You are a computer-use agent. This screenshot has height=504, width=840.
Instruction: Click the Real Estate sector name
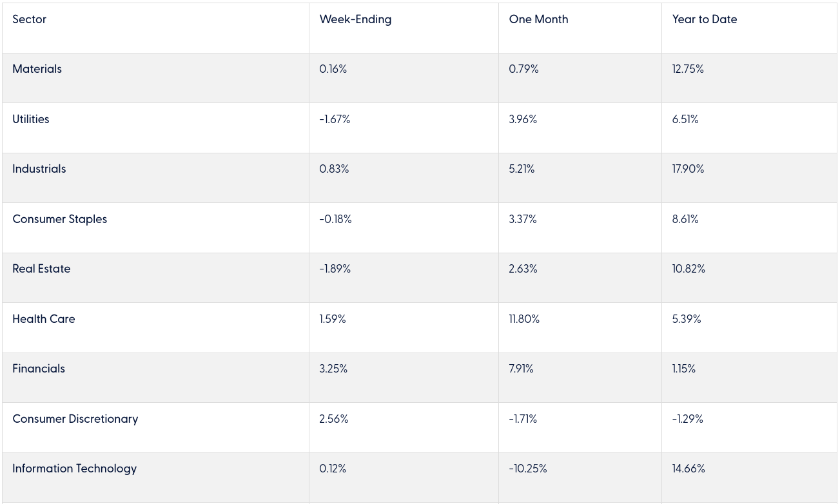tap(41, 269)
